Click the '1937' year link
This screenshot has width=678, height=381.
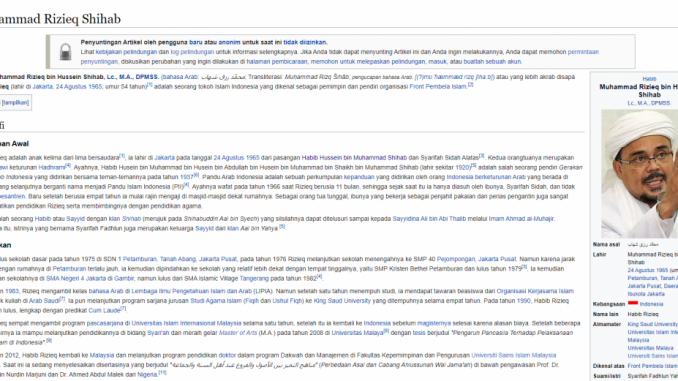click(x=186, y=176)
